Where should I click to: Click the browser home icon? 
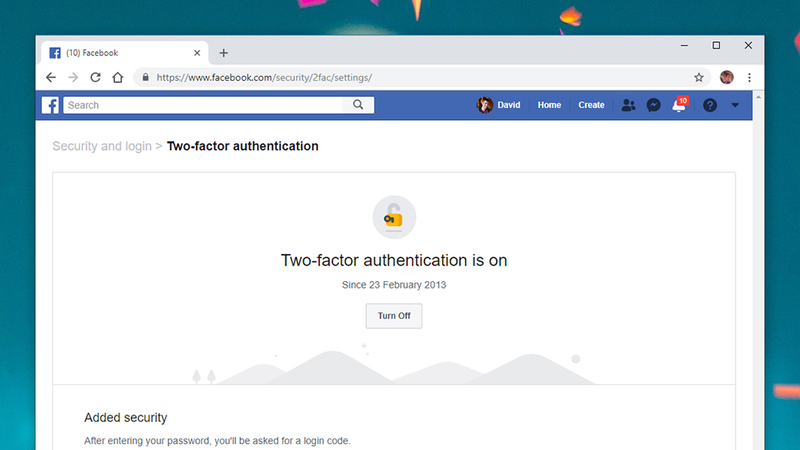118,78
